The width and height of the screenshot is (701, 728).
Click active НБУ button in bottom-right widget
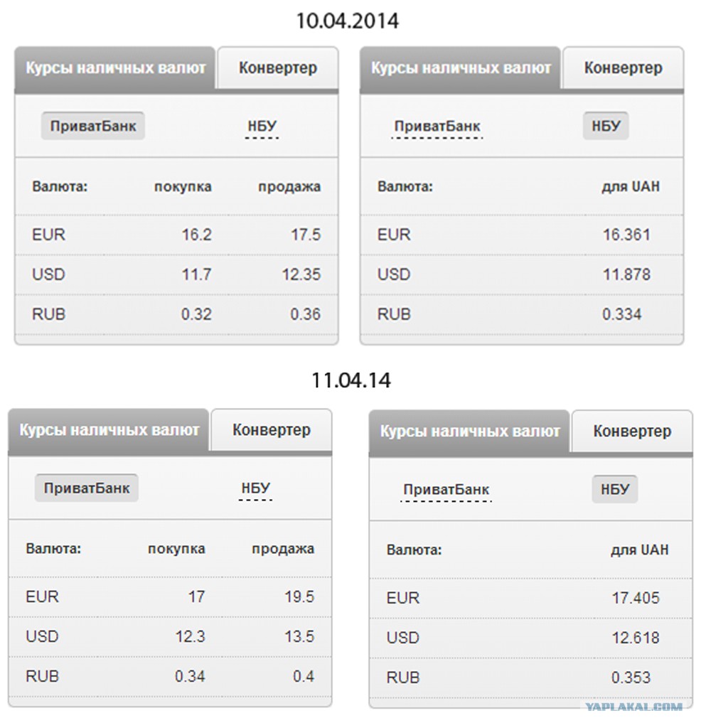point(615,489)
